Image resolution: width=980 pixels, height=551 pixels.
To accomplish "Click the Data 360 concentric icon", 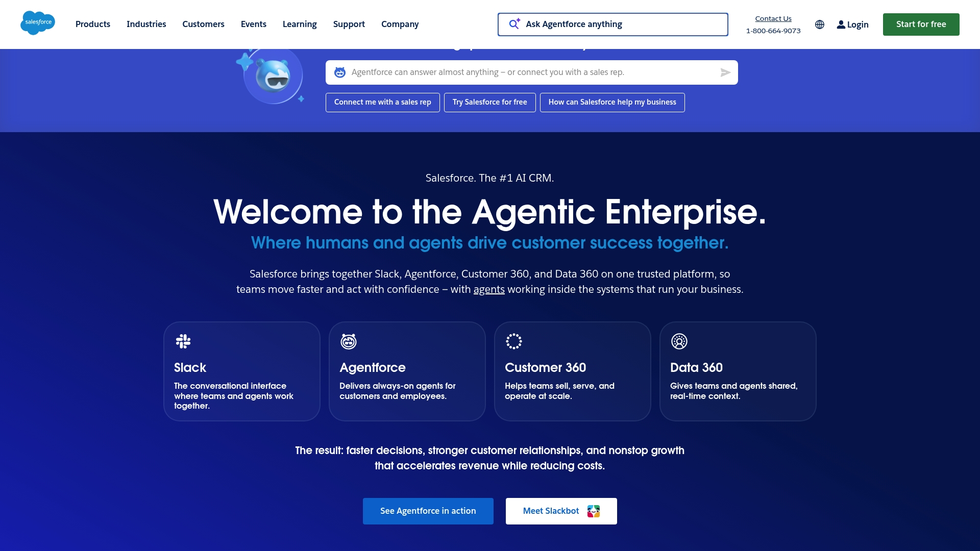I will (x=679, y=341).
